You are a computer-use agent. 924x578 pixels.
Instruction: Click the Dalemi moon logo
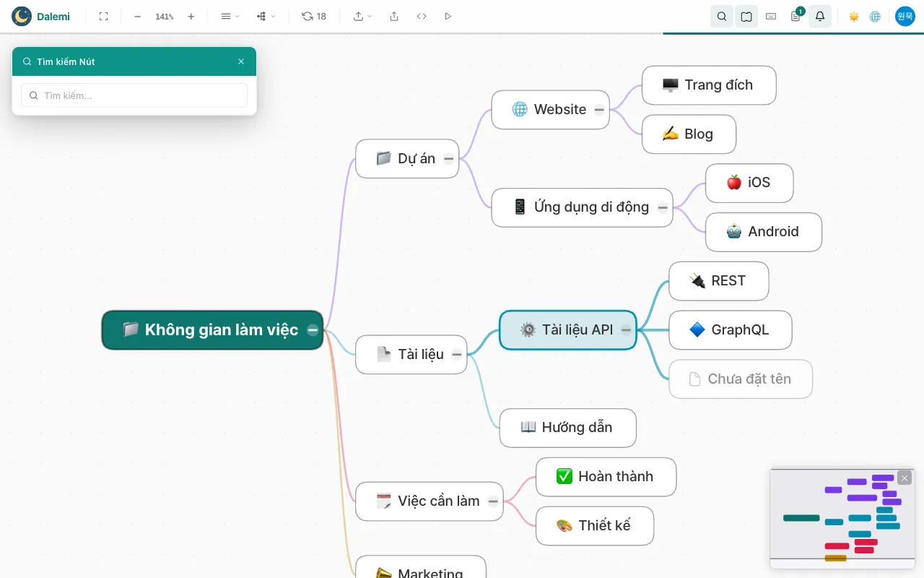click(22, 16)
